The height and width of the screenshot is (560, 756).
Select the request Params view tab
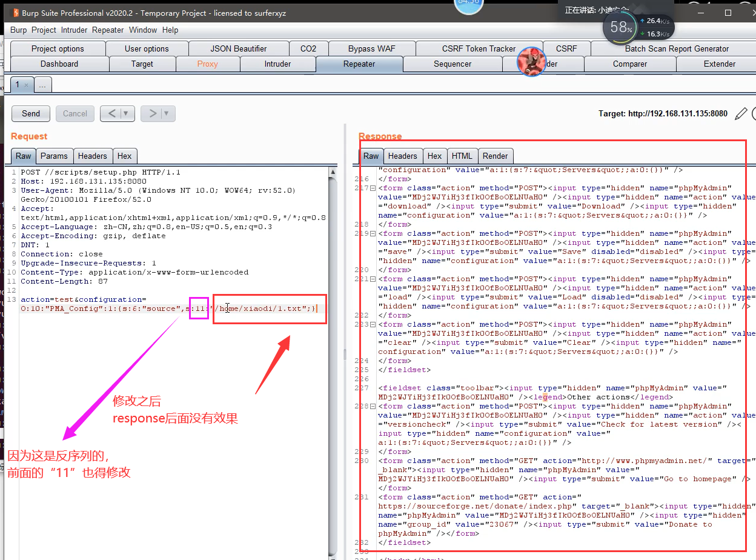(55, 156)
